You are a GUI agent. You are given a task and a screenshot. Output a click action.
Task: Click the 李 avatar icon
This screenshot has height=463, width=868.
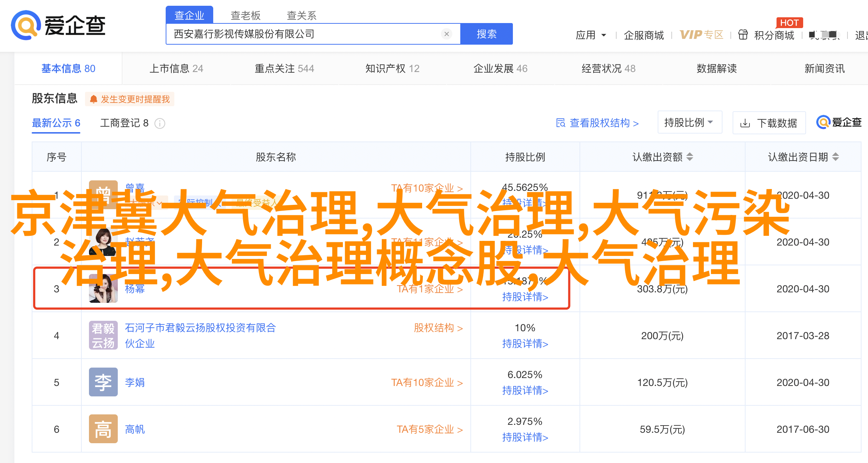103,382
